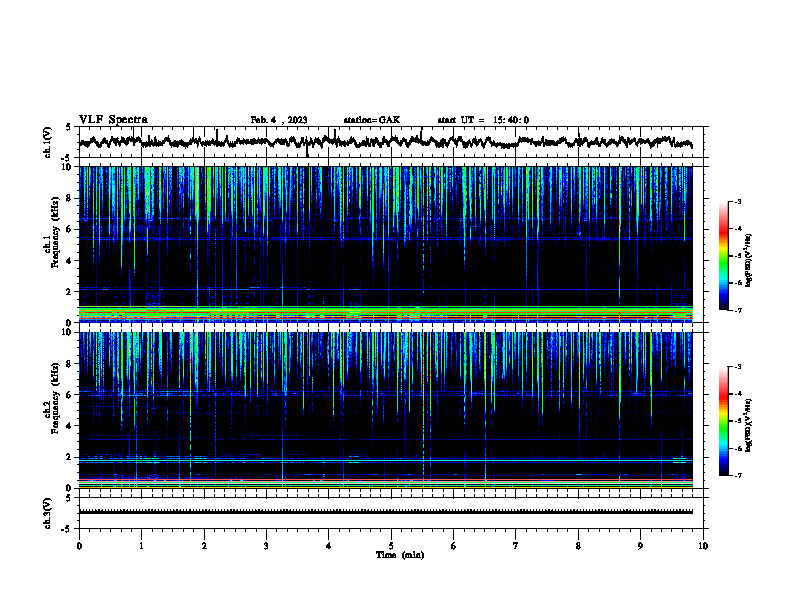Click the -3 label on upper color scale
The width and height of the screenshot is (792, 612).
click(x=738, y=201)
